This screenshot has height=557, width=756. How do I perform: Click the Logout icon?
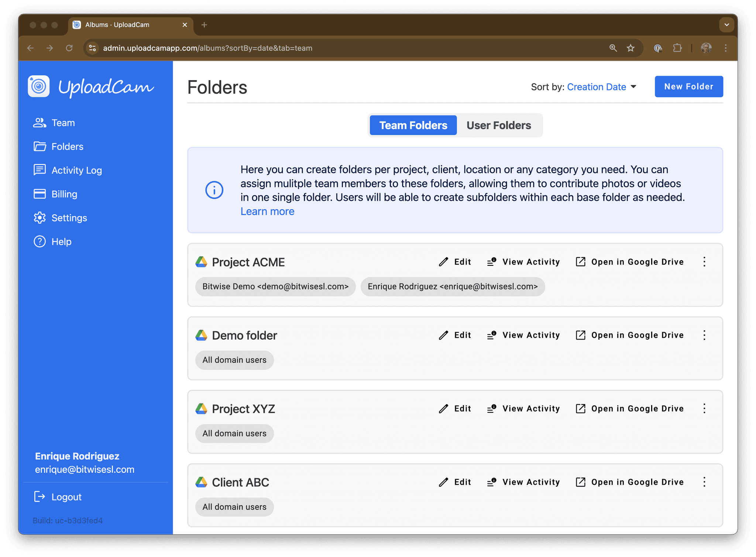39,497
